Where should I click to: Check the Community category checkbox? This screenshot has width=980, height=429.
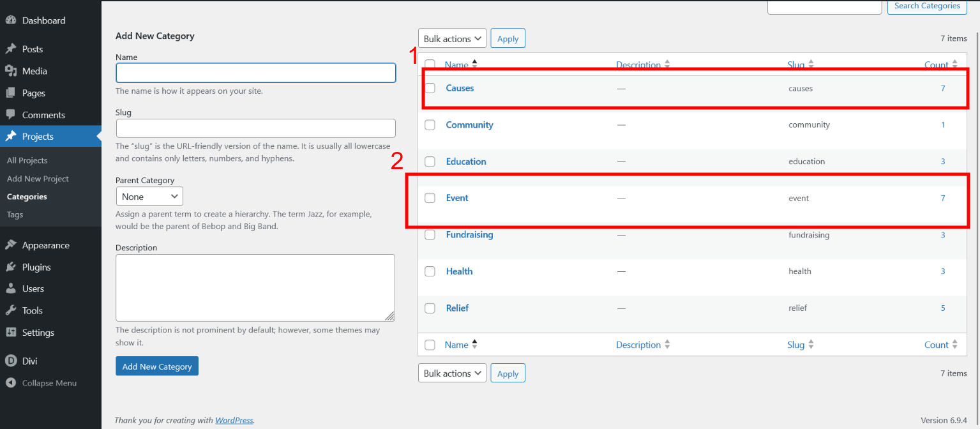tap(430, 125)
